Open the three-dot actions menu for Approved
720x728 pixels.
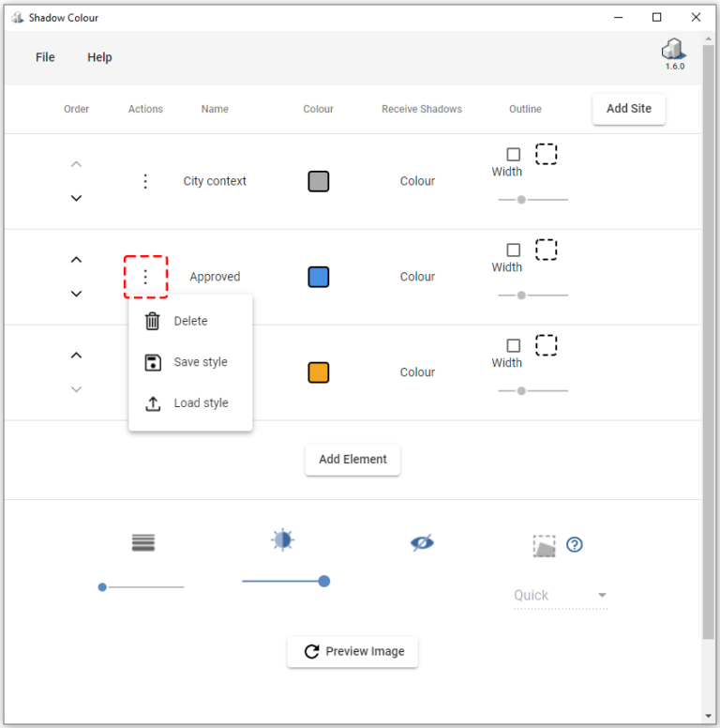click(145, 277)
